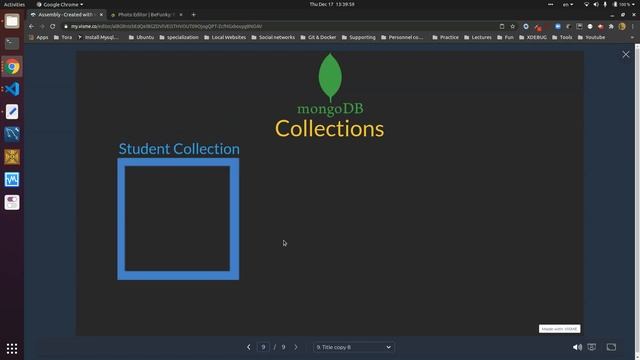This screenshot has height=360, width=640.
Task: Open a new browser tab
Action: click(x=193, y=15)
